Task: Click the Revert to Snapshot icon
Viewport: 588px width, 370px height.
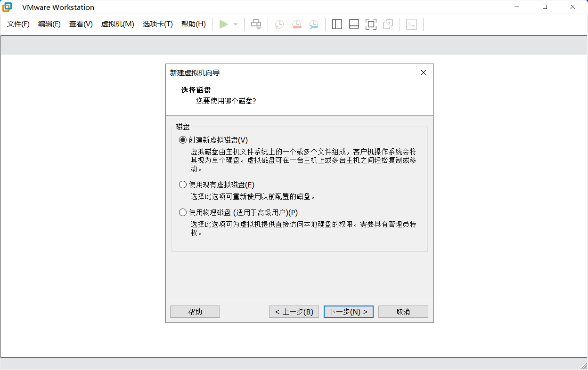Action: [x=296, y=24]
